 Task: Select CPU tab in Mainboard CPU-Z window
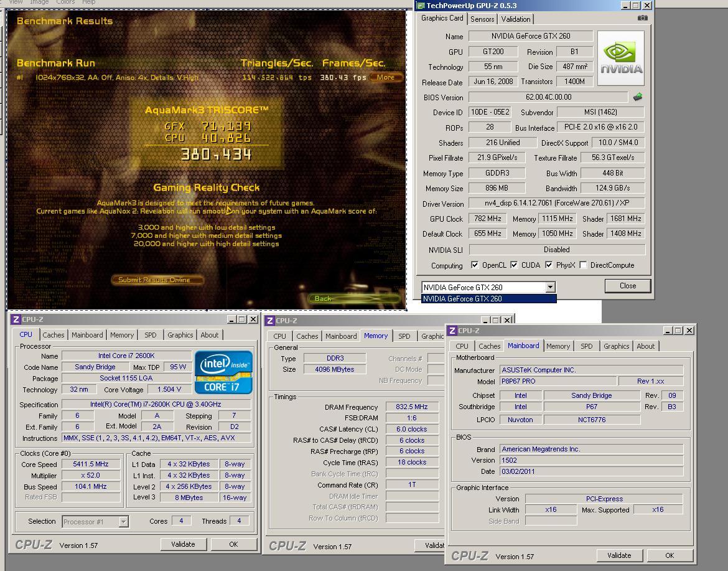click(462, 346)
